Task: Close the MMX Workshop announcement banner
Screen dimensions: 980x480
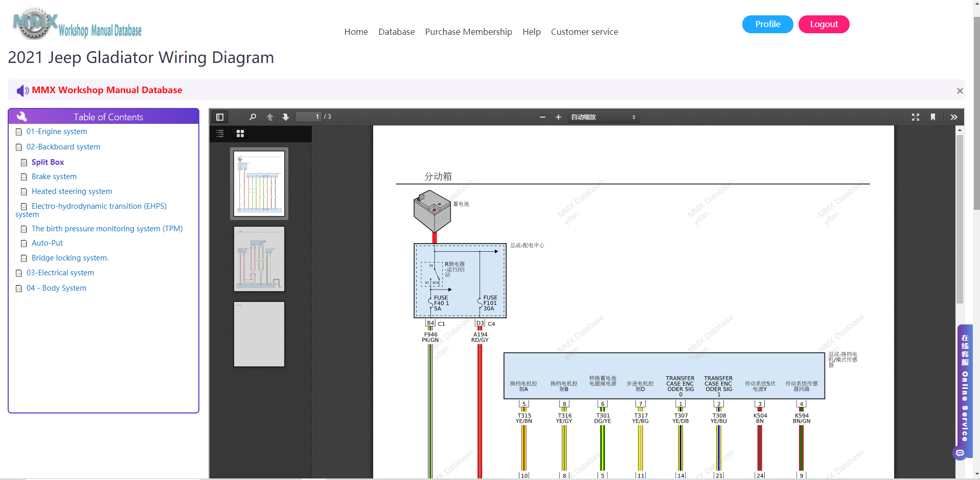Action: pyautogui.click(x=960, y=91)
